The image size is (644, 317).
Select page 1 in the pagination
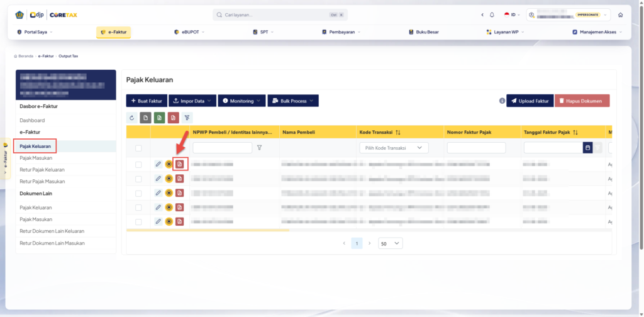pos(357,243)
